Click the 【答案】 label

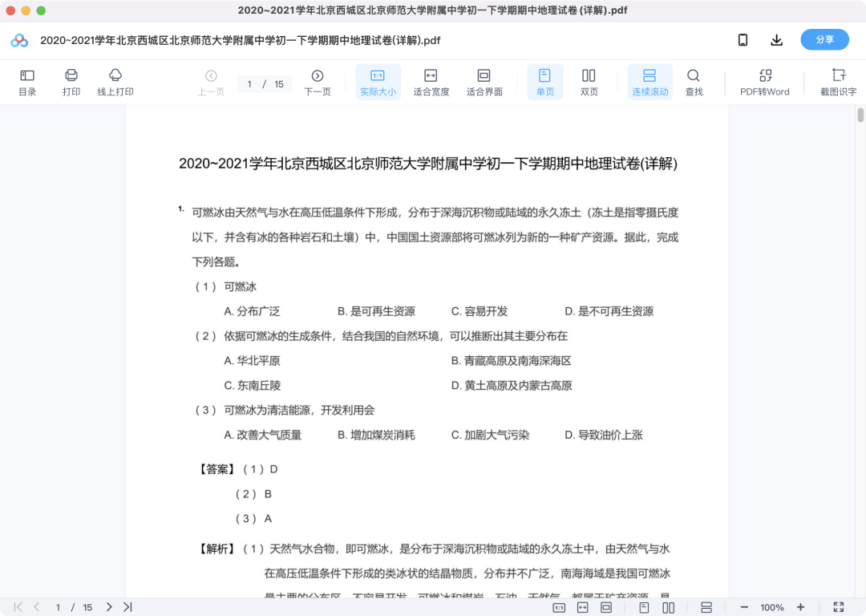[217, 469]
